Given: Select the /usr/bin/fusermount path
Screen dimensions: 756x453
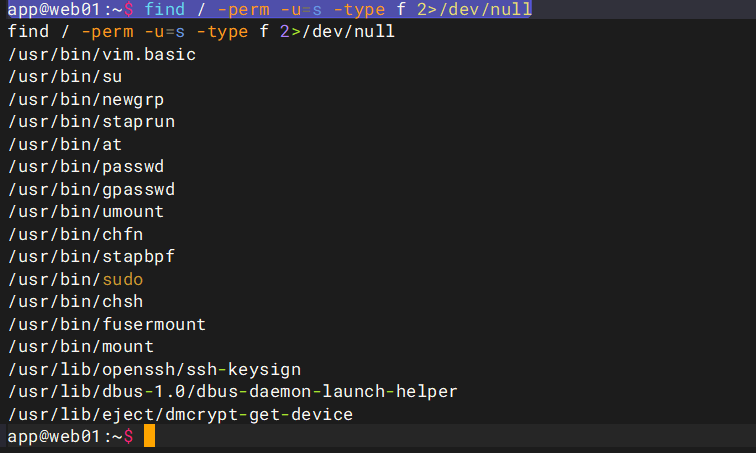Looking at the screenshot, I should tap(106, 324).
